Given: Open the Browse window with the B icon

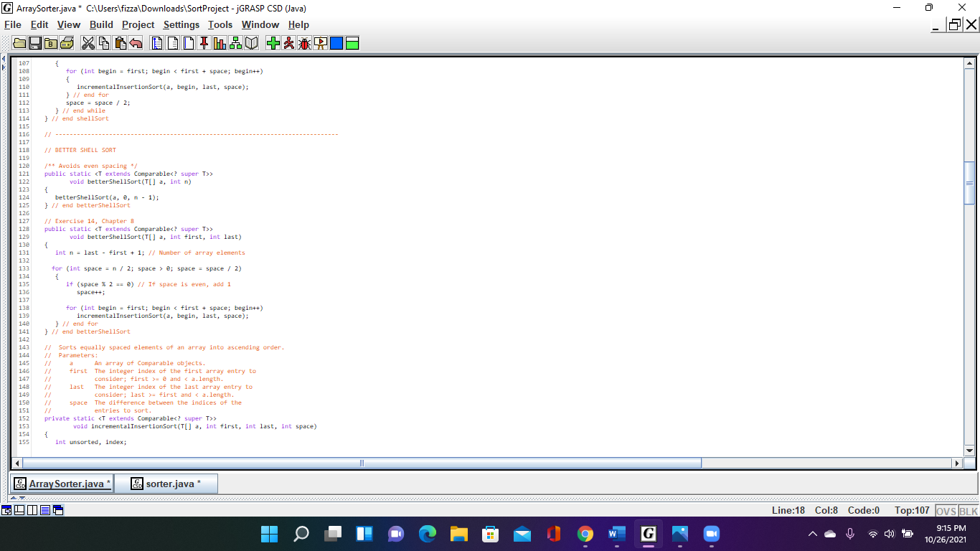Looking at the screenshot, I should tap(50, 43).
